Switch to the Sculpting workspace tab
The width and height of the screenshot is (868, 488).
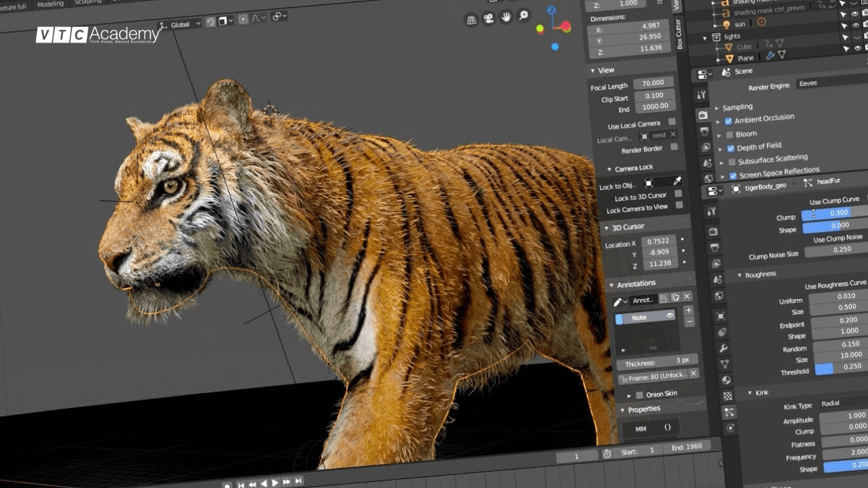coord(89,3)
